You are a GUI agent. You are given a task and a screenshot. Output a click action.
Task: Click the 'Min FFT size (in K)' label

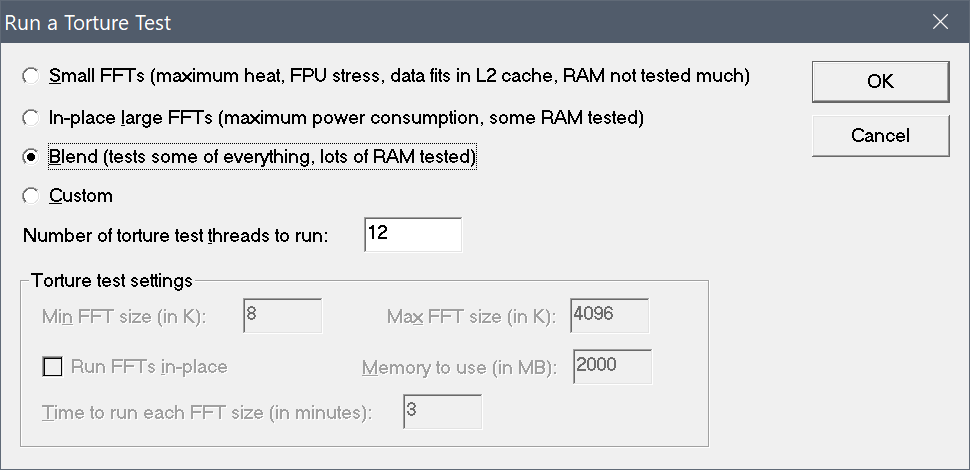[x=123, y=317]
